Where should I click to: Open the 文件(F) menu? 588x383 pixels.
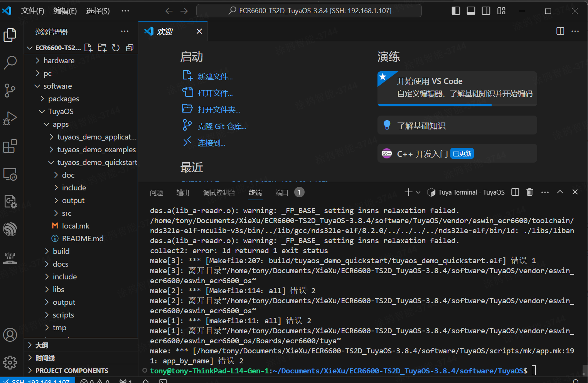[x=32, y=11]
